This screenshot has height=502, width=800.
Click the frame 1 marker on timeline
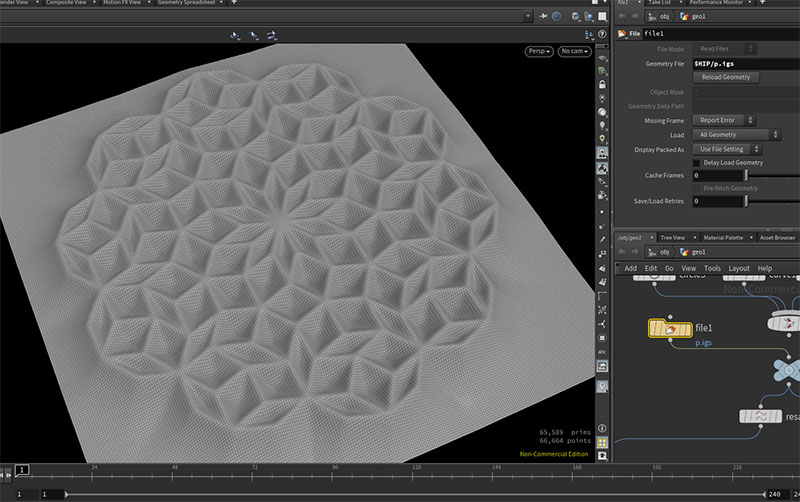click(22, 470)
